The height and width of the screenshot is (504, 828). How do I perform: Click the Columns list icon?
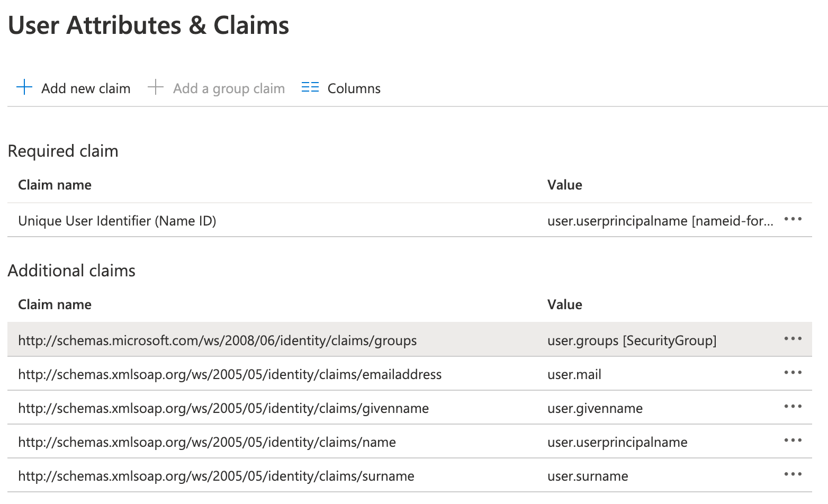coord(310,87)
